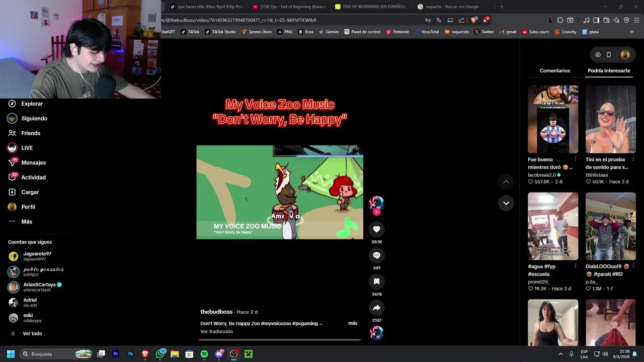Open the music note media control icon
Screen dimensions: 644x362
tap(586, 20)
